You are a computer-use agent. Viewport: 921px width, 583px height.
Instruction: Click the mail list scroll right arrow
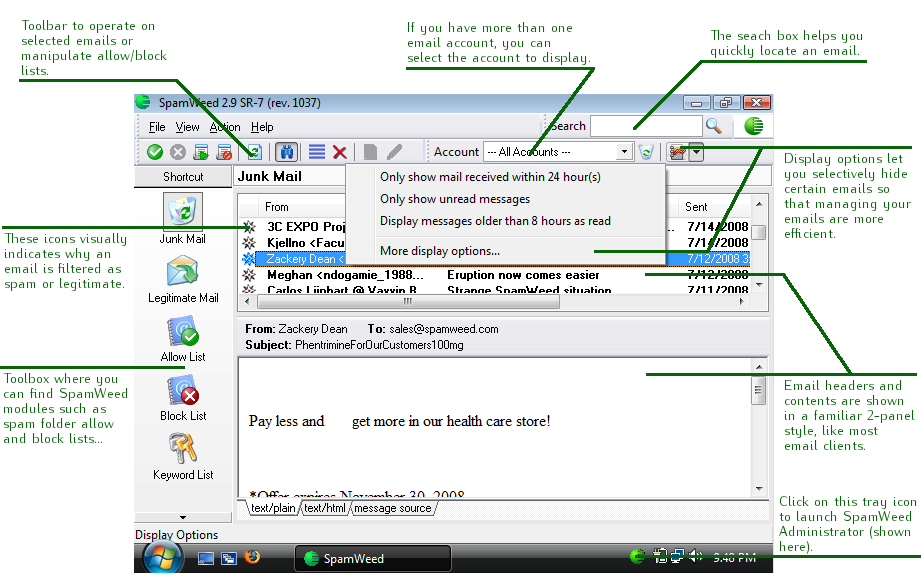[x=742, y=301]
